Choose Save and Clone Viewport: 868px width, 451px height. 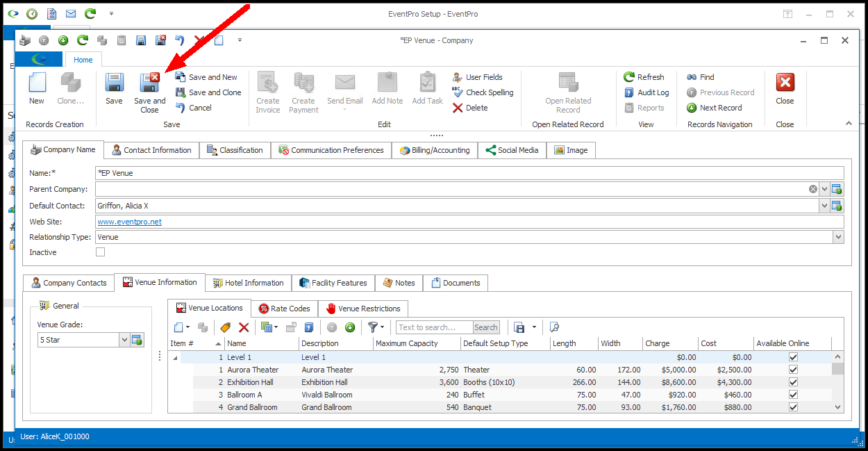click(208, 92)
